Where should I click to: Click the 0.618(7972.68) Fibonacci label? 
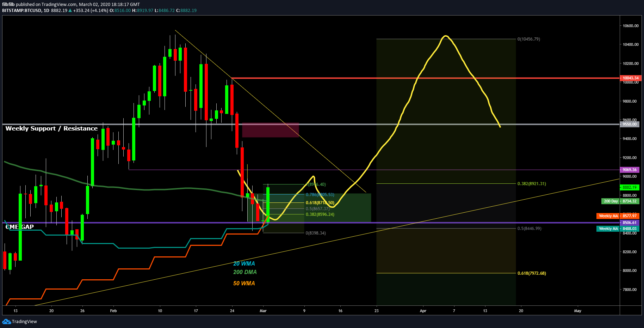point(532,273)
